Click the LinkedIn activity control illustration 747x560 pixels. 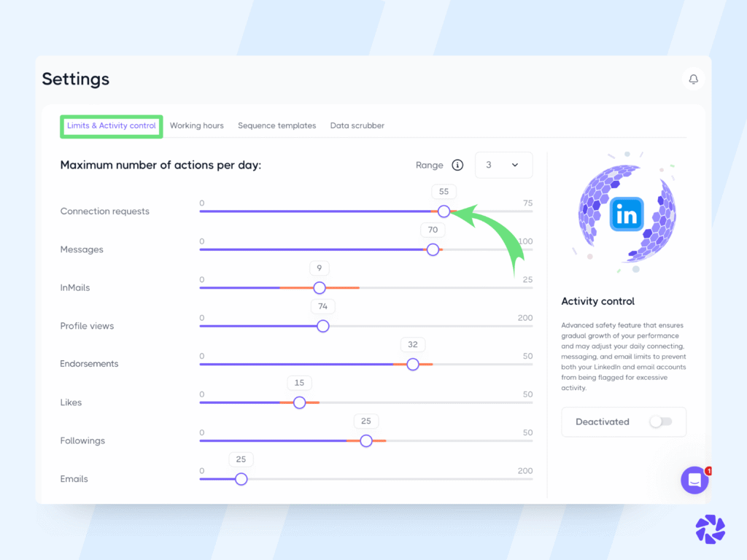tap(625, 213)
